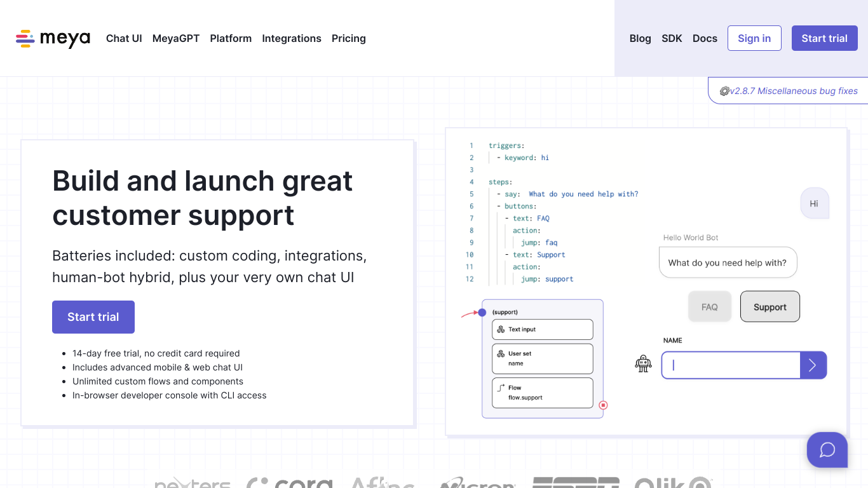Click the User set component icon

click(x=501, y=353)
